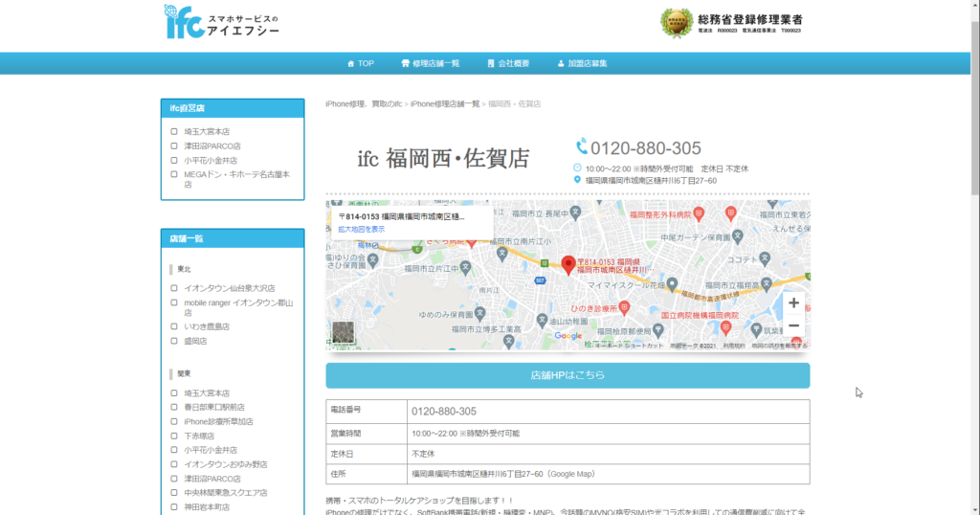Open mobile ranger イオンタウン郡山店 store page
Screen dimensions: 980x515
point(238,307)
